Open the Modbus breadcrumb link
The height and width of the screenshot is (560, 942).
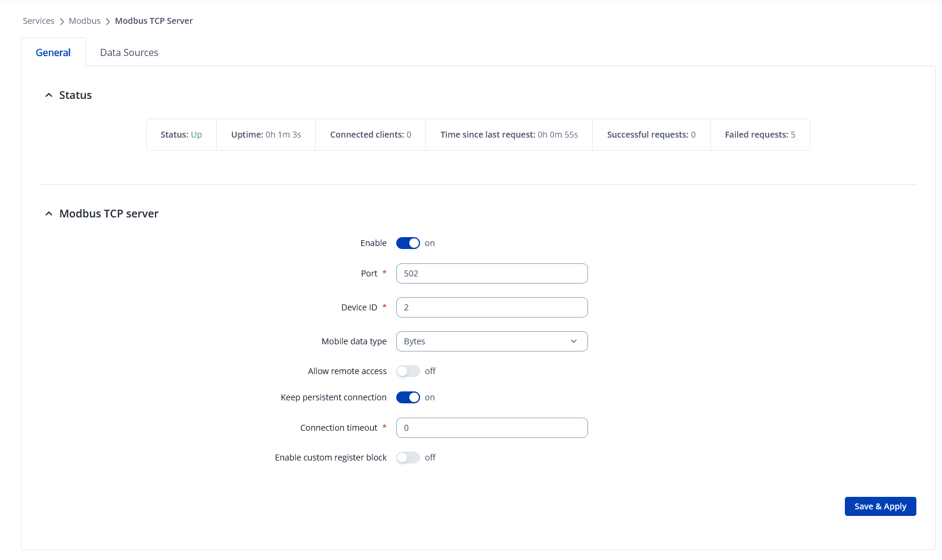coord(85,21)
